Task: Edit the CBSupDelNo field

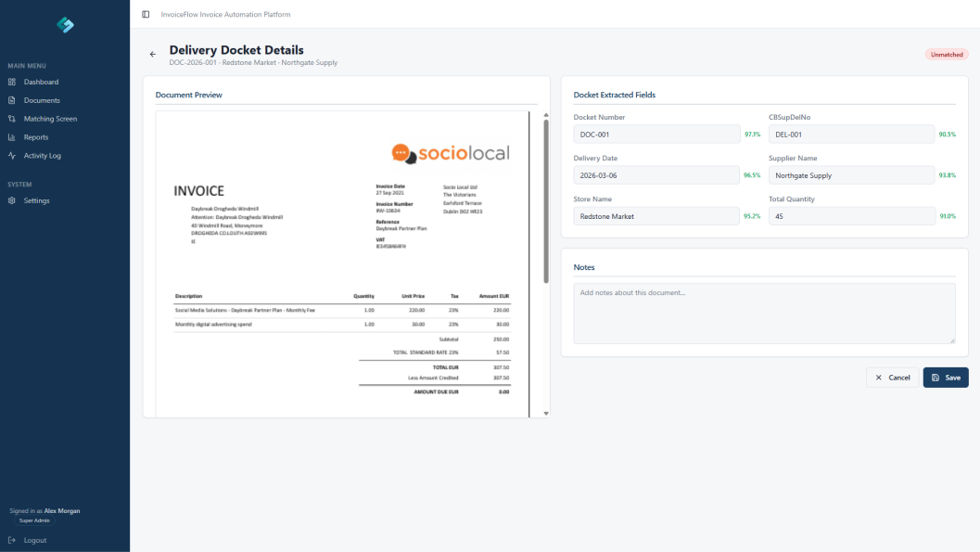Action: (852, 135)
